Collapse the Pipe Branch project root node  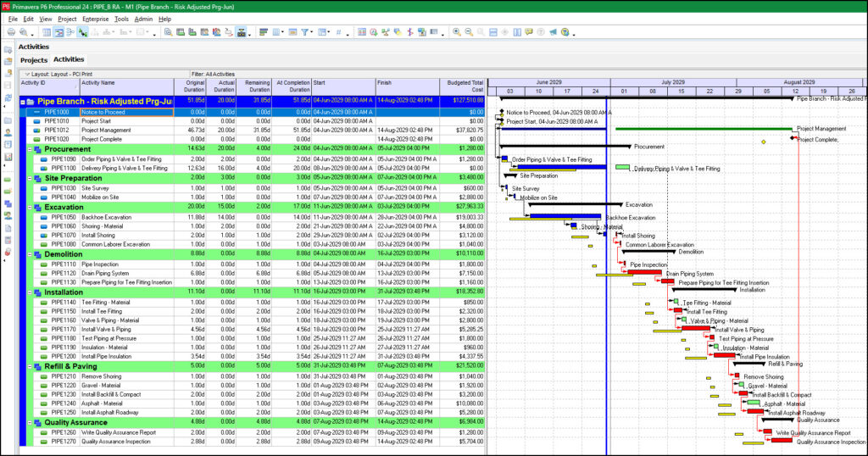(x=23, y=102)
